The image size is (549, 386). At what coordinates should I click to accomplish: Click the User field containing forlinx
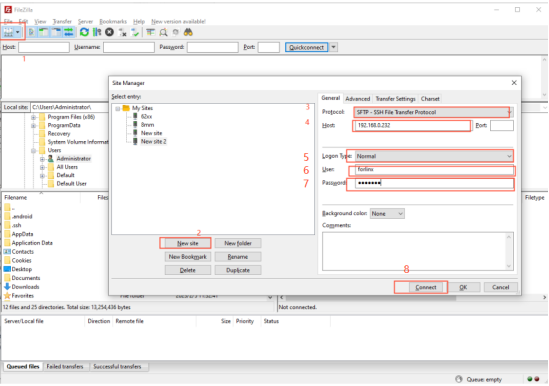[434, 170]
